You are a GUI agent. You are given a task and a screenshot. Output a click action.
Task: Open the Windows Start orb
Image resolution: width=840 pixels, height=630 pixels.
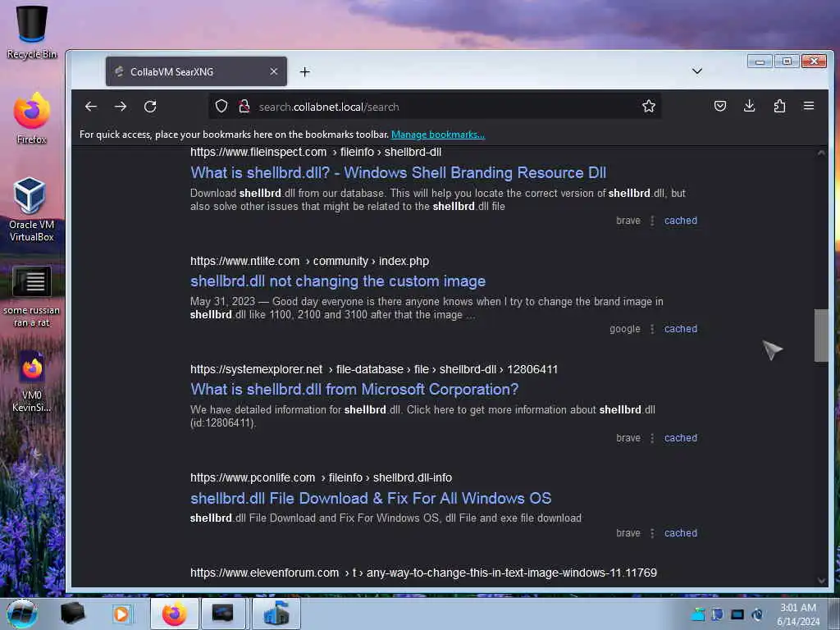(22, 614)
